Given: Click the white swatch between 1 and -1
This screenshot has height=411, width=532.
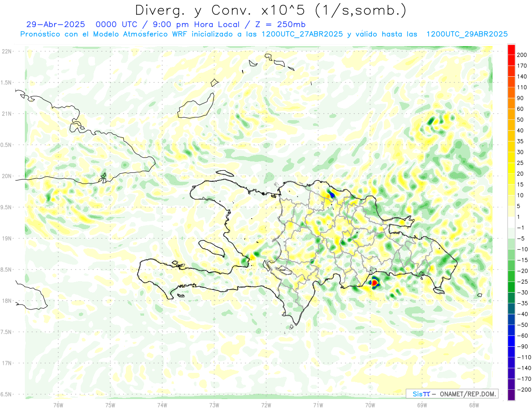Looking at the screenshot, I should pyautogui.click(x=511, y=222).
